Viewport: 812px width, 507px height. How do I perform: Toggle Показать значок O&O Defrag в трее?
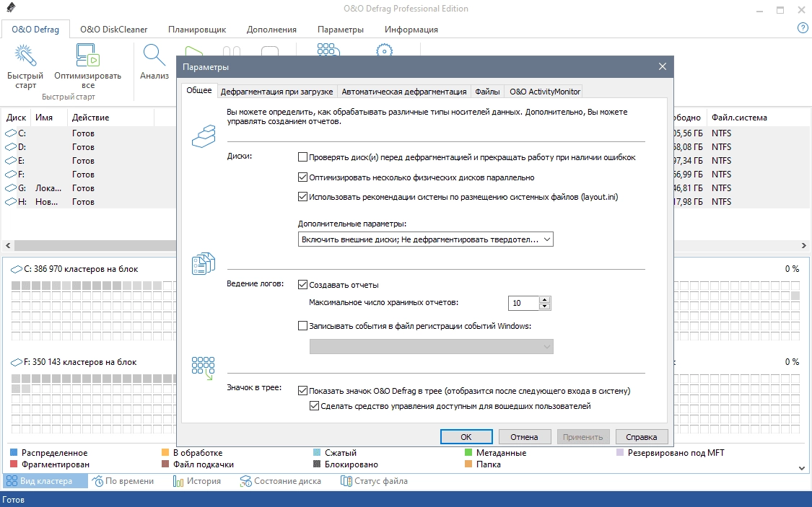(x=303, y=391)
